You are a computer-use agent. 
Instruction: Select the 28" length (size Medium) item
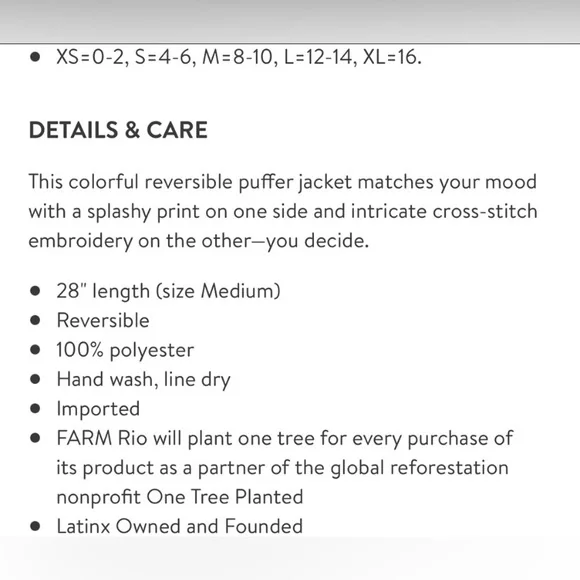(168, 291)
